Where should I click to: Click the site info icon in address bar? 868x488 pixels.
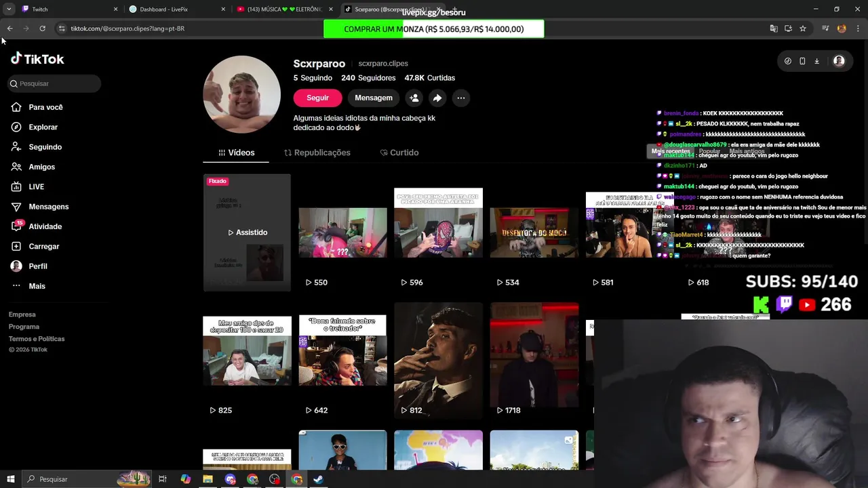62,28
